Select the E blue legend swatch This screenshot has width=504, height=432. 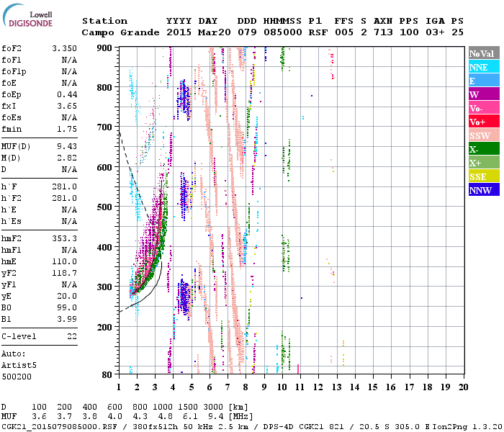pyautogui.click(x=484, y=81)
